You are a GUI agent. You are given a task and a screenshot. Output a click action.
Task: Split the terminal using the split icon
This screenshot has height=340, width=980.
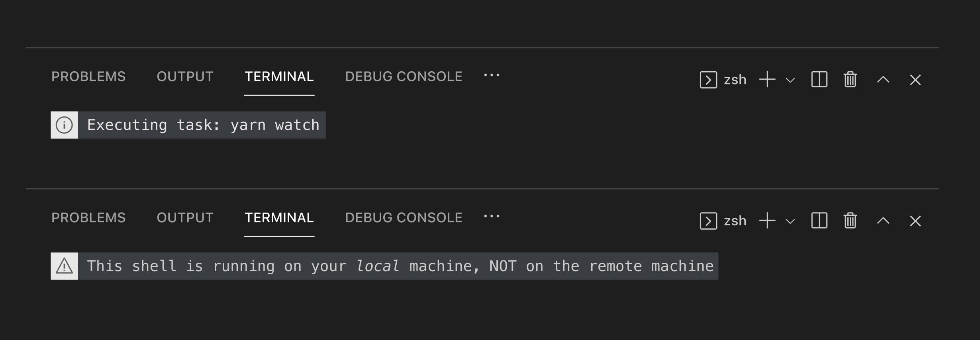pyautogui.click(x=819, y=80)
